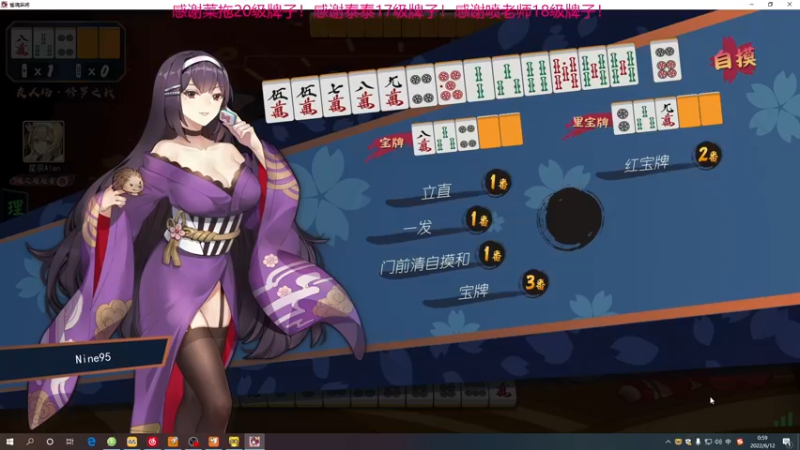Toggle the 中 input method indicator
Screen dimensions: 800x450
click(728, 442)
